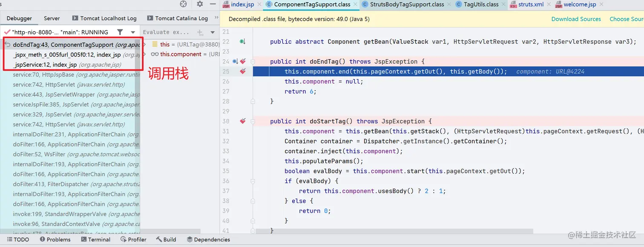Viewport: 644px width, 247px height.
Task: Select frame _jspService:12, index_jsp
Action: click(70, 65)
